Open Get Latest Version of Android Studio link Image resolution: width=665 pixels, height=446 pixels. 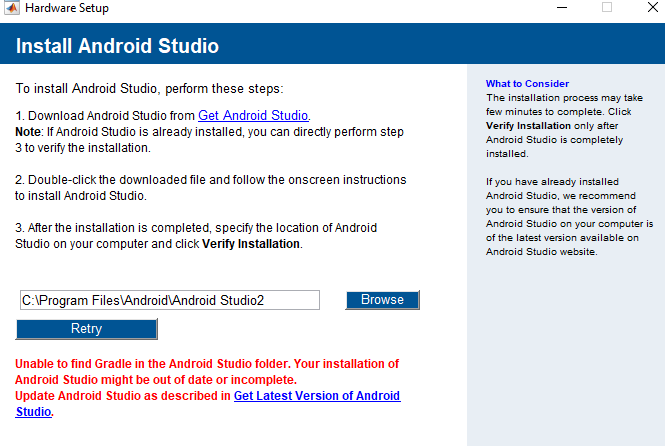coord(317,396)
